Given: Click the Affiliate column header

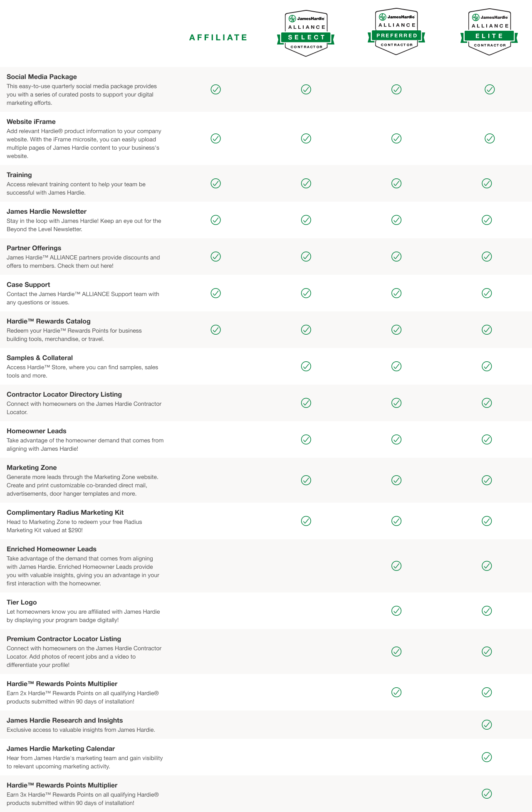Looking at the screenshot, I should pos(218,37).
